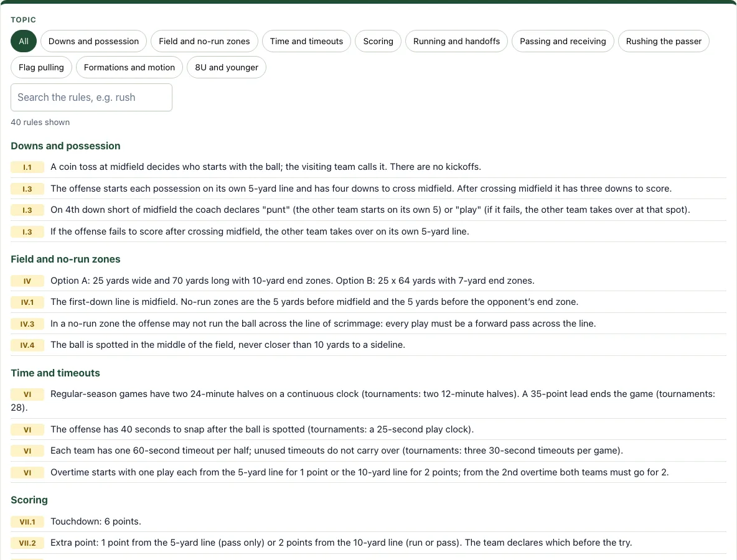Filter by Field and no-run zones chip

pyautogui.click(x=204, y=41)
